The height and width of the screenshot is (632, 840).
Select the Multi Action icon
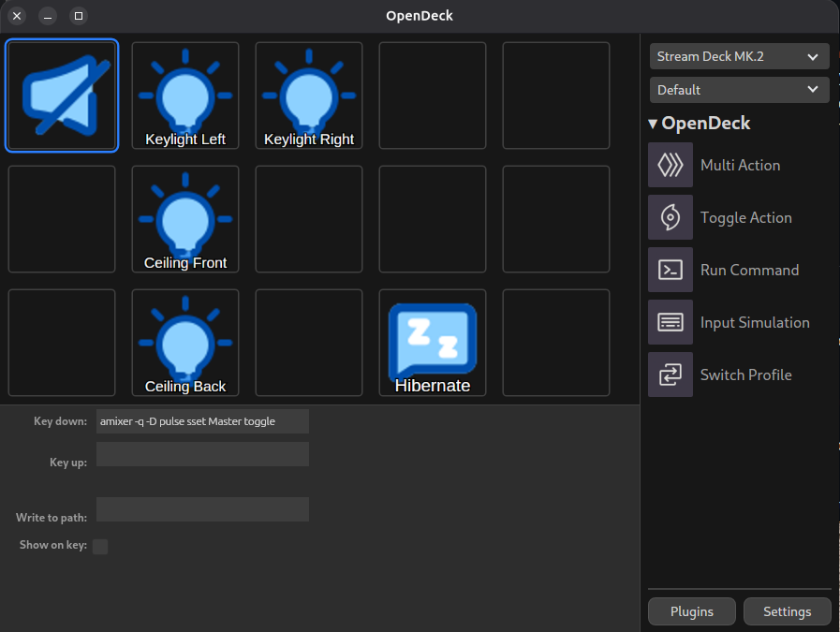(670, 165)
